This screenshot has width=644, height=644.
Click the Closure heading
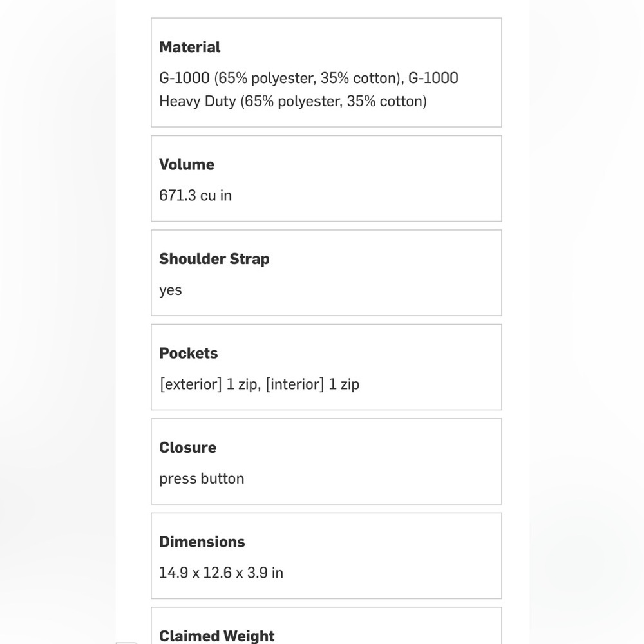[187, 448]
